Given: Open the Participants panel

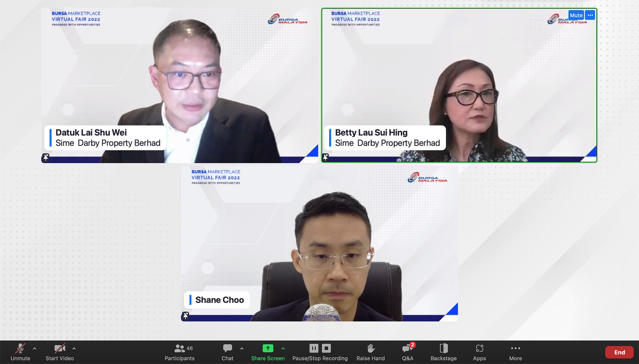Looking at the screenshot, I should 179,352.
